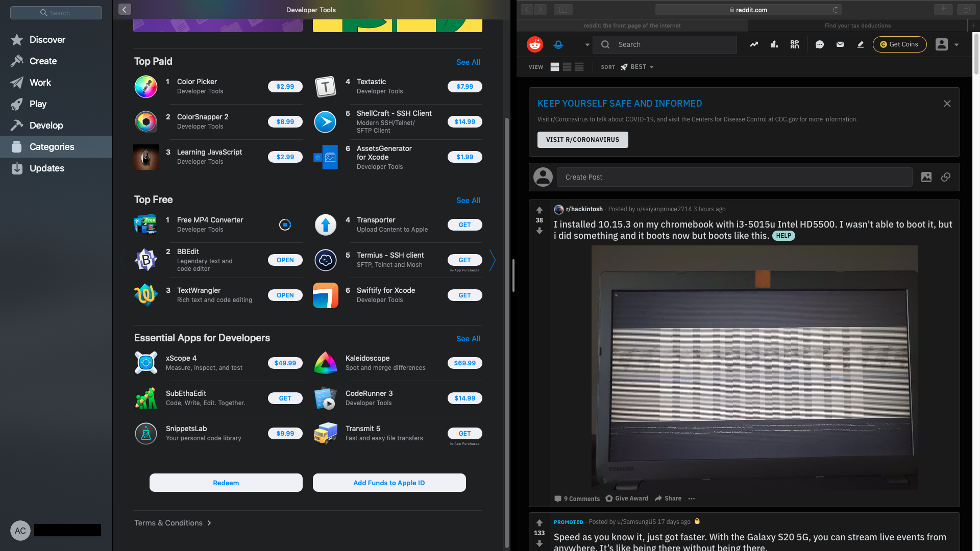Click the image upload icon in Create Post
This screenshot has width=980, height=551.
click(x=926, y=177)
